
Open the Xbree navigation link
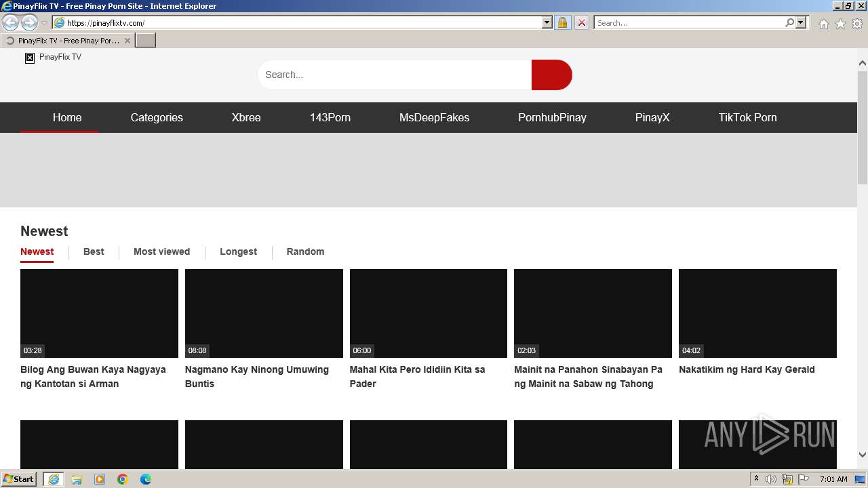point(246,117)
